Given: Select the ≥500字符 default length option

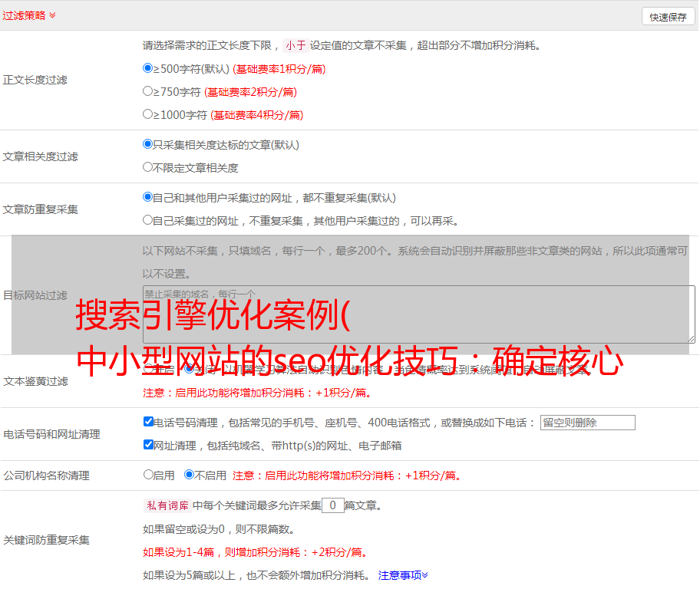Looking at the screenshot, I should pyautogui.click(x=148, y=68).
